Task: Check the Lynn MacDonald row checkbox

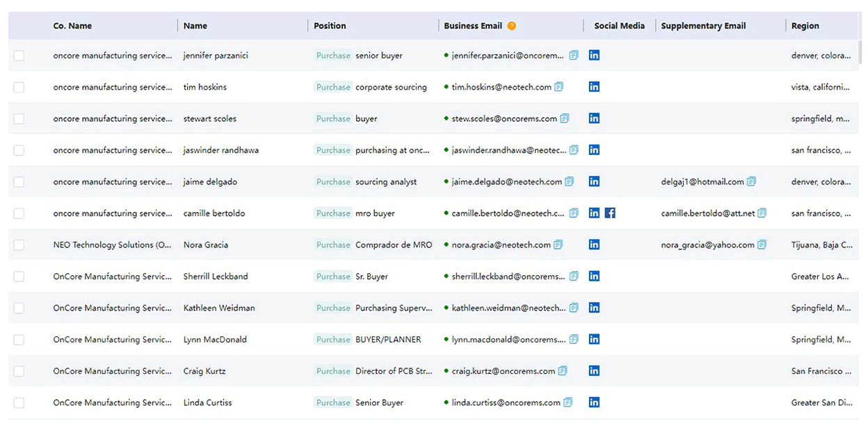Action: point(19,339)
